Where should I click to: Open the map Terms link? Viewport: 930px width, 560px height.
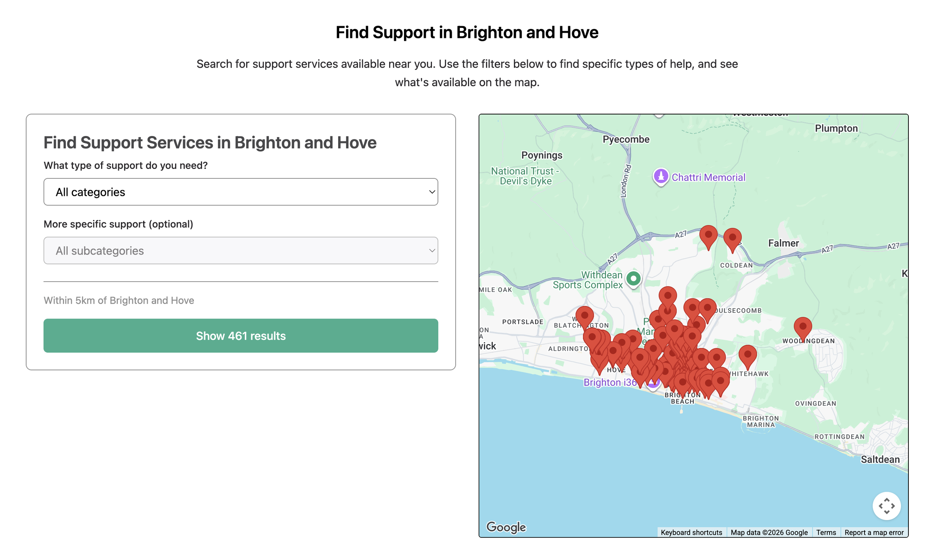point(826,532)
